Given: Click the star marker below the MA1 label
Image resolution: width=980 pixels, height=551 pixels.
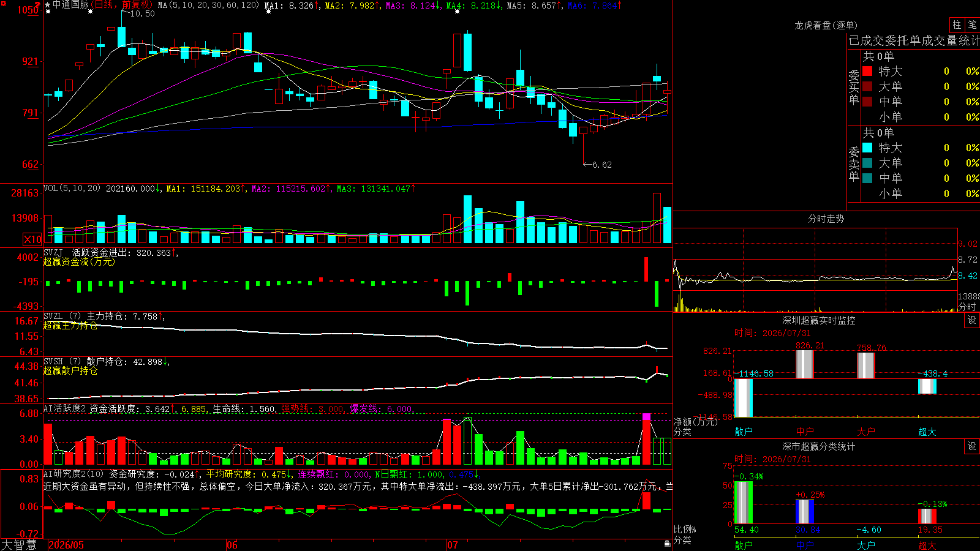Looking at the screenshot, I should click(x=268, y=12).
